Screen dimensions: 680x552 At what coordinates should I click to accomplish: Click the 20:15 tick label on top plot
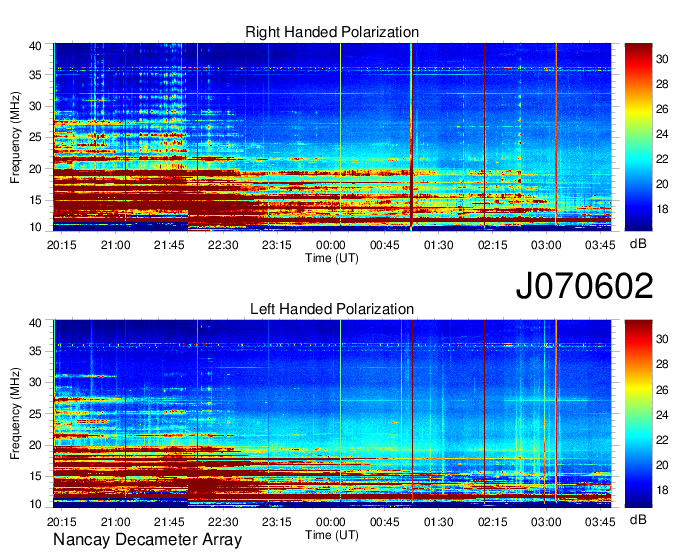coord(62,245)
